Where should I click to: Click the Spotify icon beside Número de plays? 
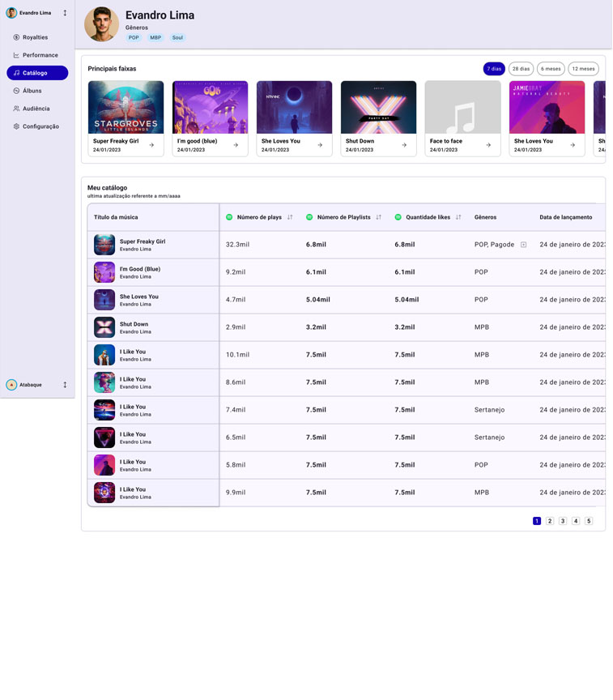(x=229, y=217)
